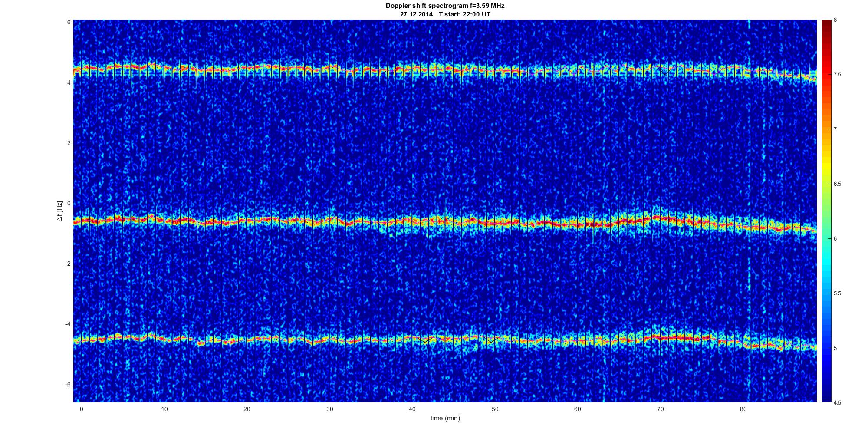Click the y-axis label 'Δf [Hz]'

tap(60, 211)
